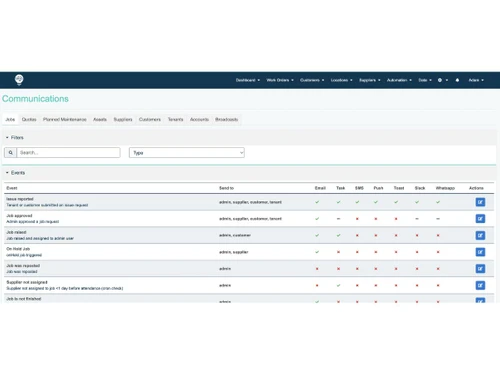Select the 'On Hold Job' event text
The width and height of the screenshot is (500, 375).
(18, 249)
